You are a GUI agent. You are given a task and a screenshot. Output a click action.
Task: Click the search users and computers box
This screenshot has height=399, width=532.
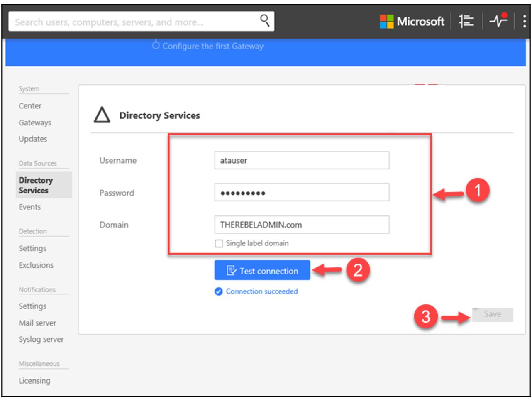[133, 21]
